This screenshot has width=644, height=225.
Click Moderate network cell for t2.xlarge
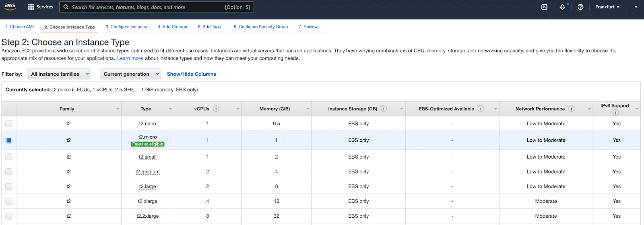[x=546, y=201]
